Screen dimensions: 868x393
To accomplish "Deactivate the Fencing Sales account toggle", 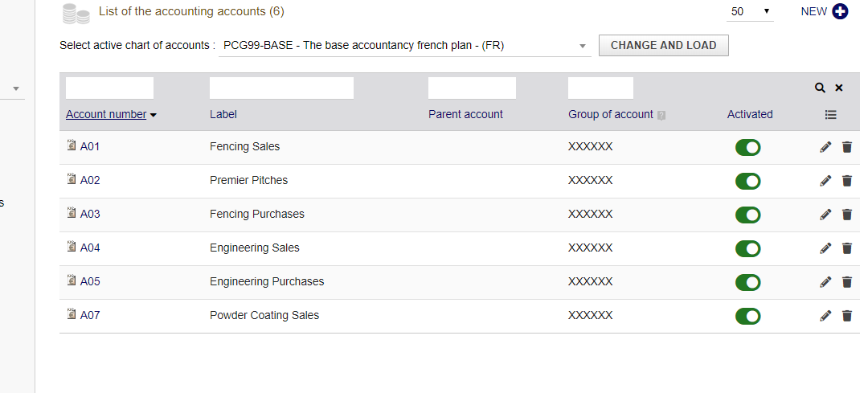I will tap(747, 148).
